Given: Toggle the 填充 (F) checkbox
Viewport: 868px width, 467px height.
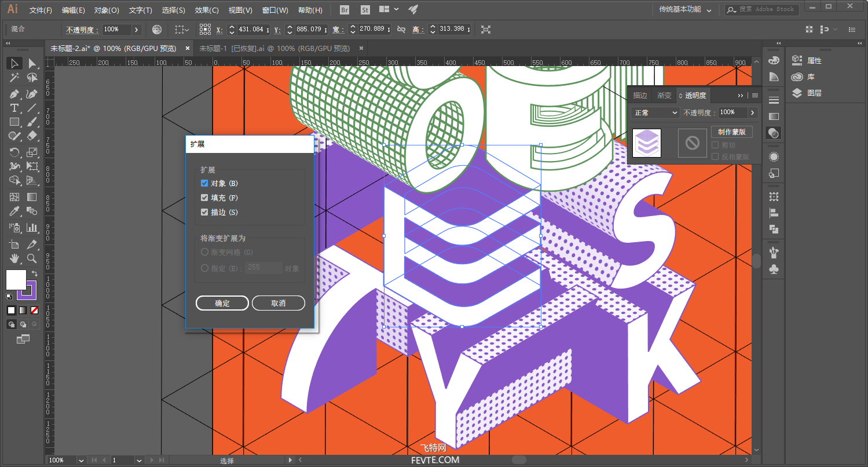Looking at the screenshot, I should 204,198.
